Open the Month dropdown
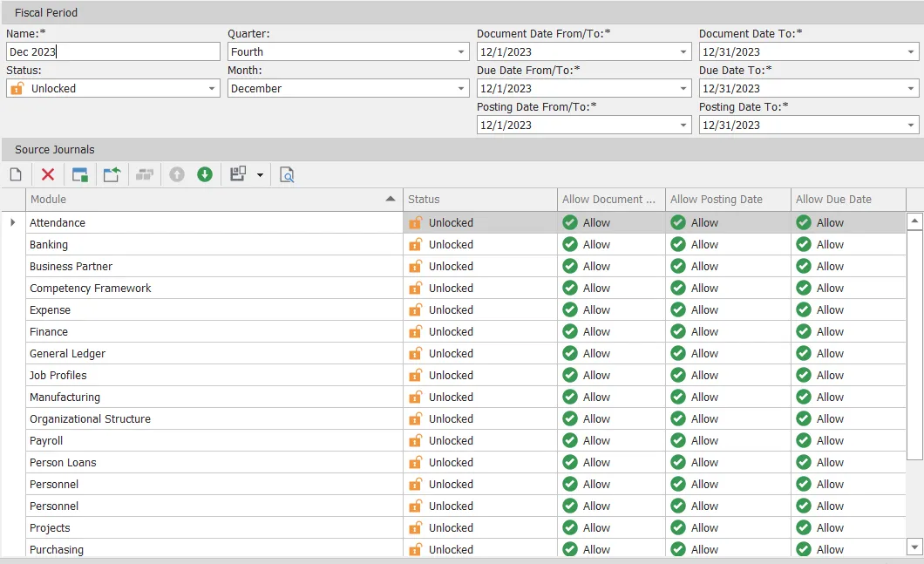 [x=461, y=88]
